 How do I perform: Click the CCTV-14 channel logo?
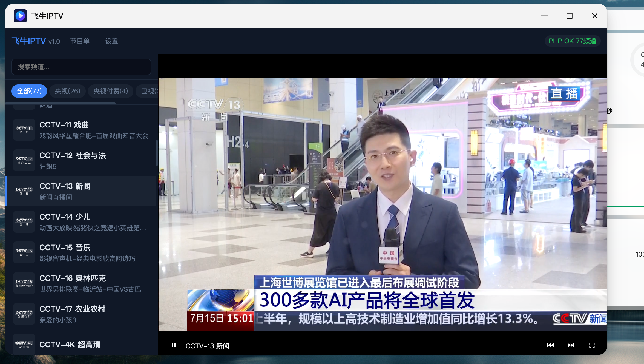point(24,222)
